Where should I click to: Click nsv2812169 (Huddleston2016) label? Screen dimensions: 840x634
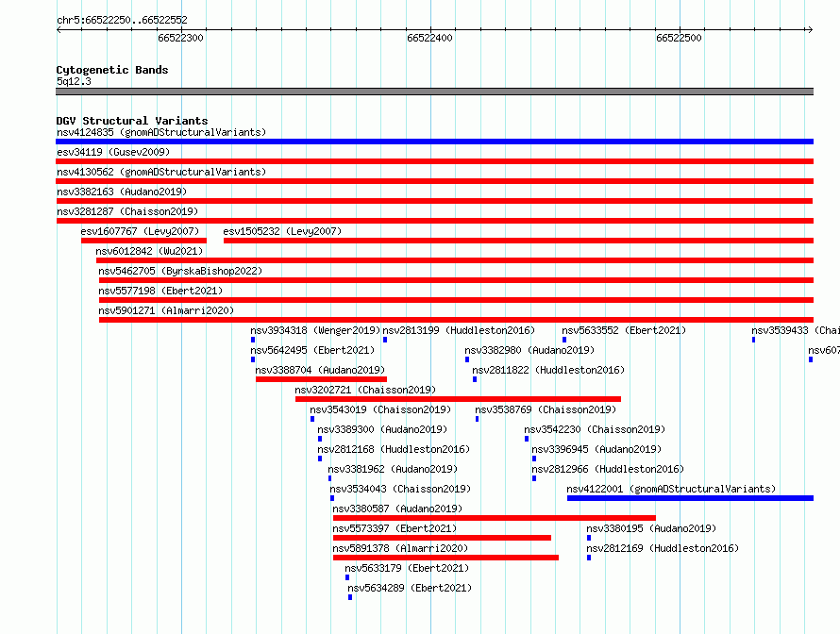coord(663,548)
